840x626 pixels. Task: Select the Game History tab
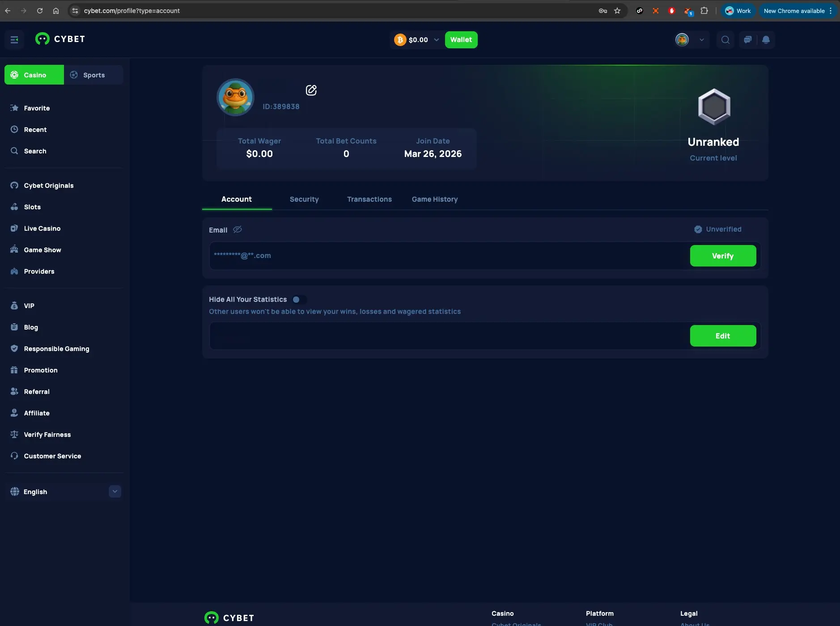435,199
